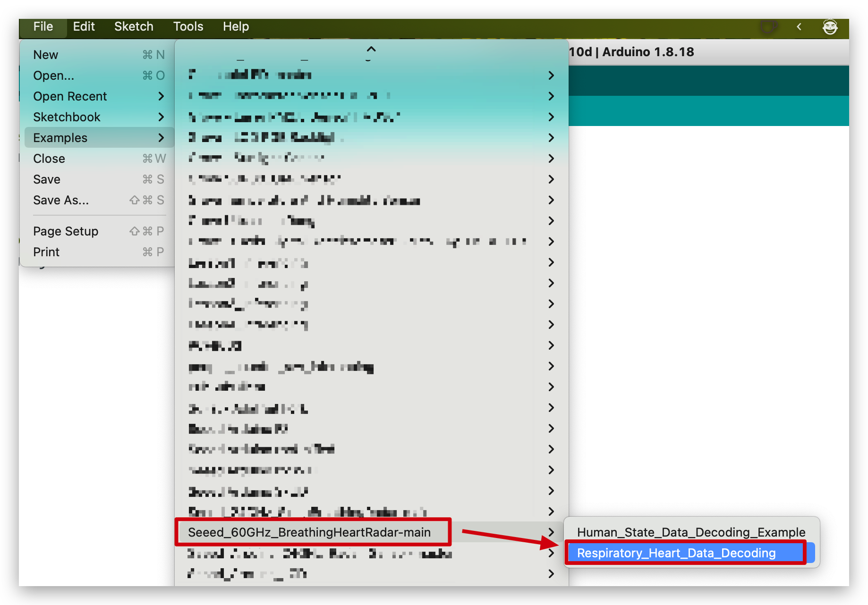Expand the Sketchbook submenu
The image size is (868, 605).
(x=98, y=117)
